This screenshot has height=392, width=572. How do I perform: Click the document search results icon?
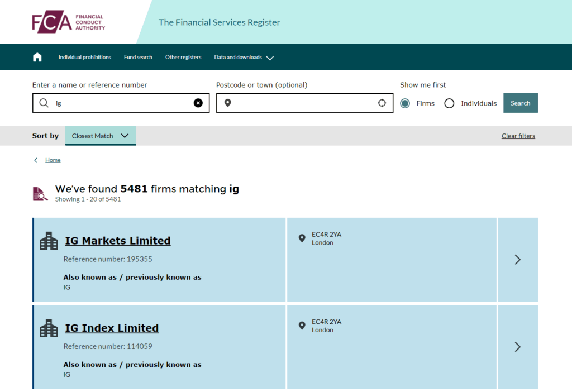40,194
